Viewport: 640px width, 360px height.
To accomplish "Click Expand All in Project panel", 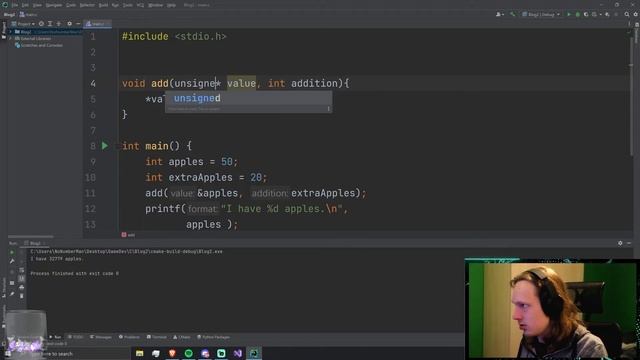I will tap(50, 24).
